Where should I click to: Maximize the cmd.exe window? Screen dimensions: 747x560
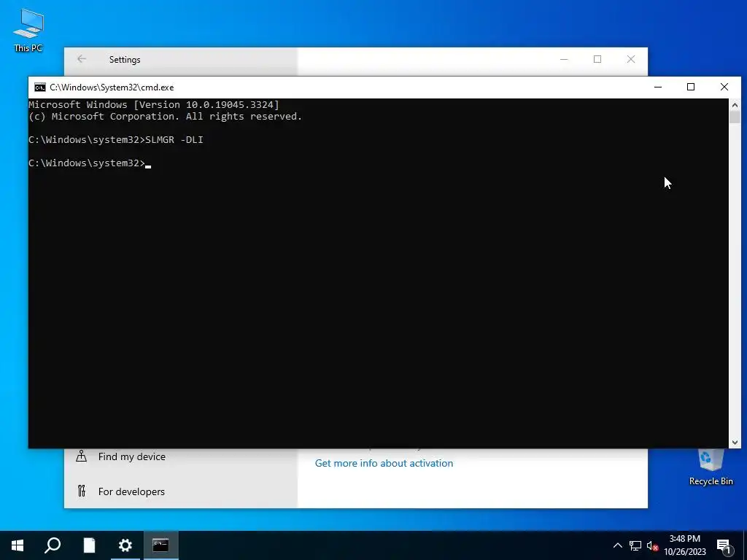pyautogui.click(x=691, y=87)
